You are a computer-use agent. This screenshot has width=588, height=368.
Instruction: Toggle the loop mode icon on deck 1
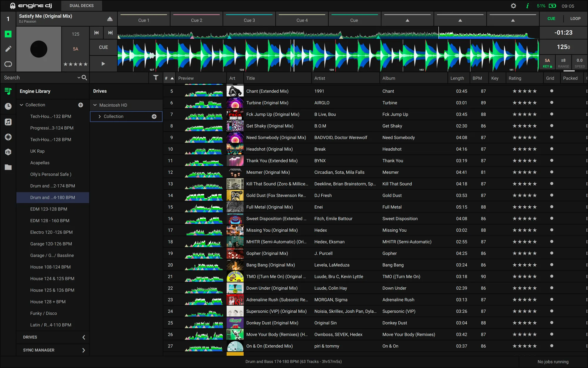(8, 64)
